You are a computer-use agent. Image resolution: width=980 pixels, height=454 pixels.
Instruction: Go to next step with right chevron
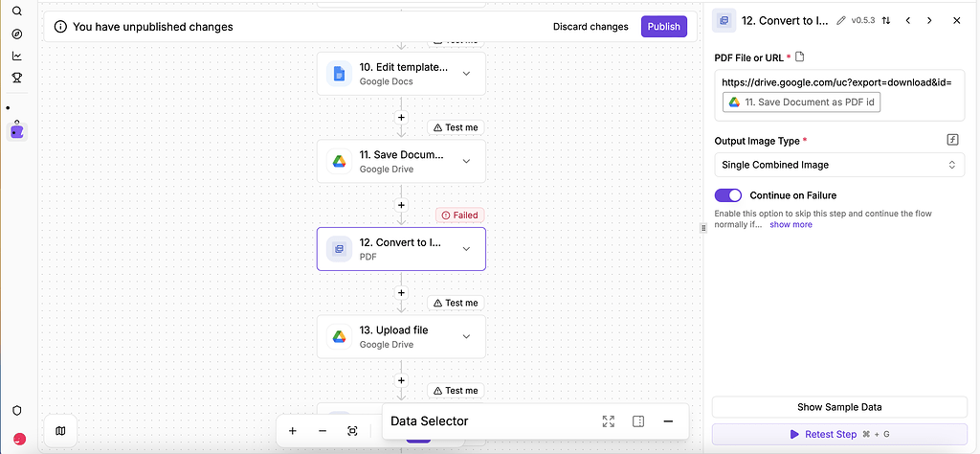point(929,21)
